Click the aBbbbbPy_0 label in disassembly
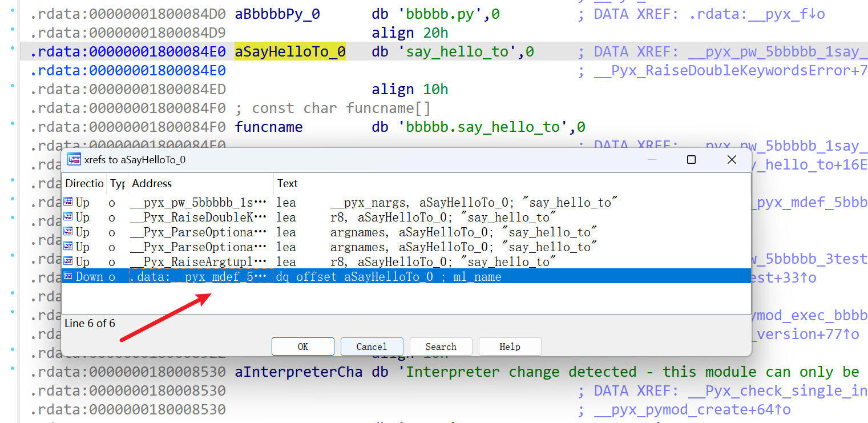The image size is (868, 423). pyautogui.click(x=277, y=14)
